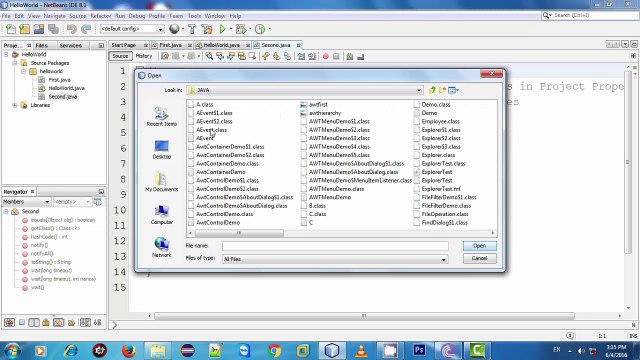Collapse the helloworld package node
Screen dimensions: 640x360
(x=24, y=71)
